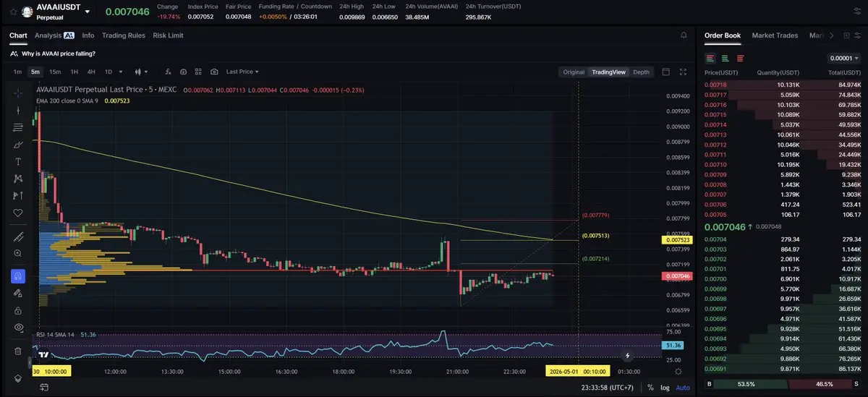The width and height of the screenshot is (868, 397).
Task: Select the ruler measure tool
Action: 18,237
